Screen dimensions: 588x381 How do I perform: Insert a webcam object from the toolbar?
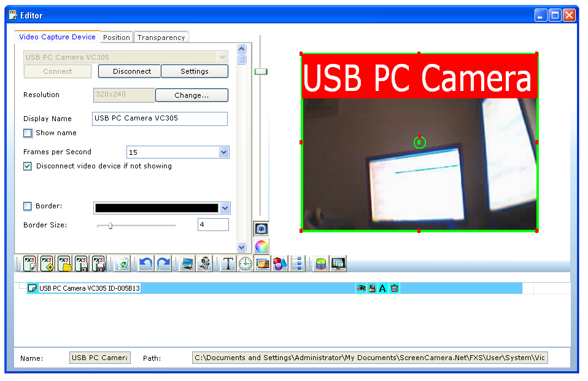(204, 263)
